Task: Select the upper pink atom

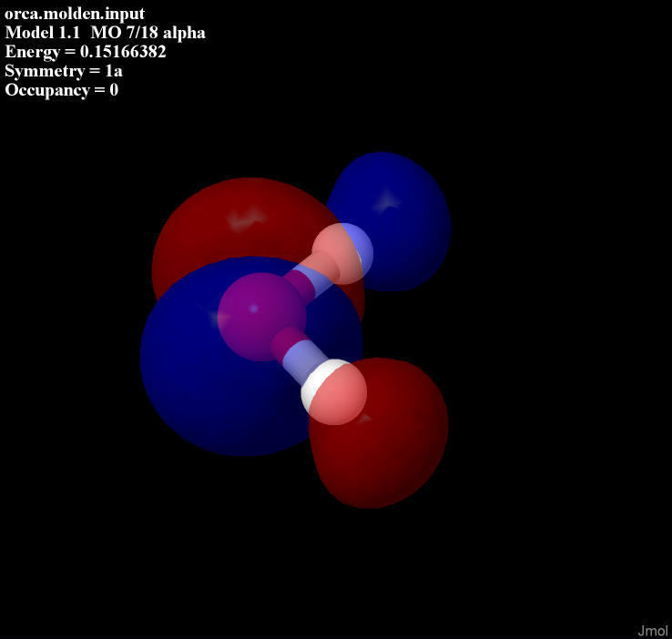Action: pos(342,254)
